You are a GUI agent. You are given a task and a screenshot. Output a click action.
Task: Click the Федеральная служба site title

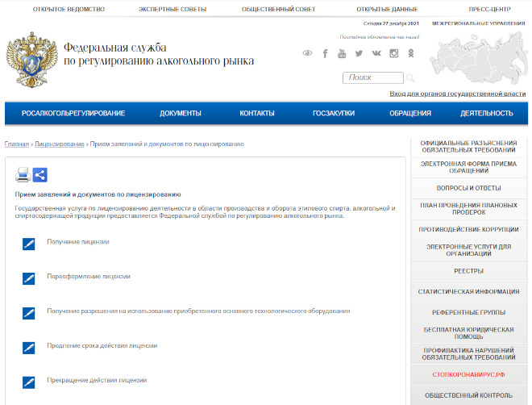[159, 54]
